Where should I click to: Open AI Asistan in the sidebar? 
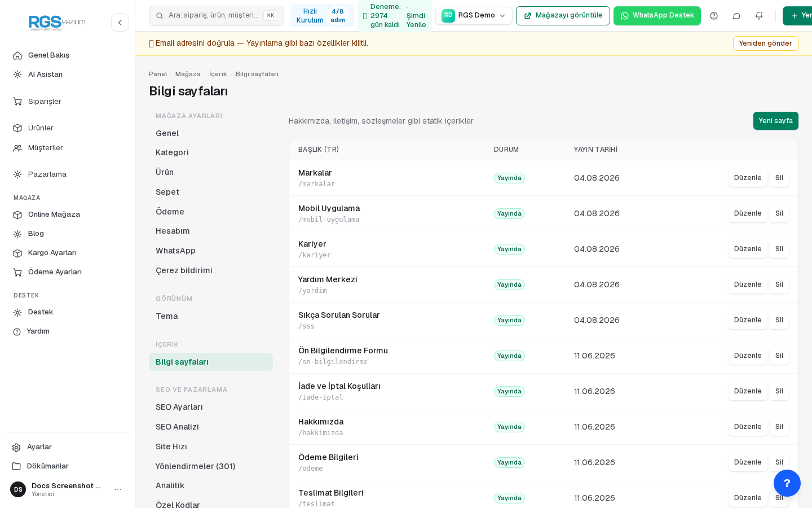coord(67,75)
